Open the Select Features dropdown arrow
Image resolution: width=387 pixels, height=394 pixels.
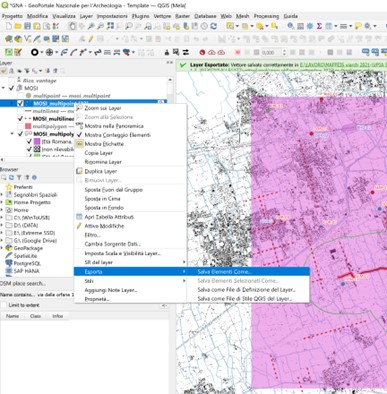tap(237, 26)
